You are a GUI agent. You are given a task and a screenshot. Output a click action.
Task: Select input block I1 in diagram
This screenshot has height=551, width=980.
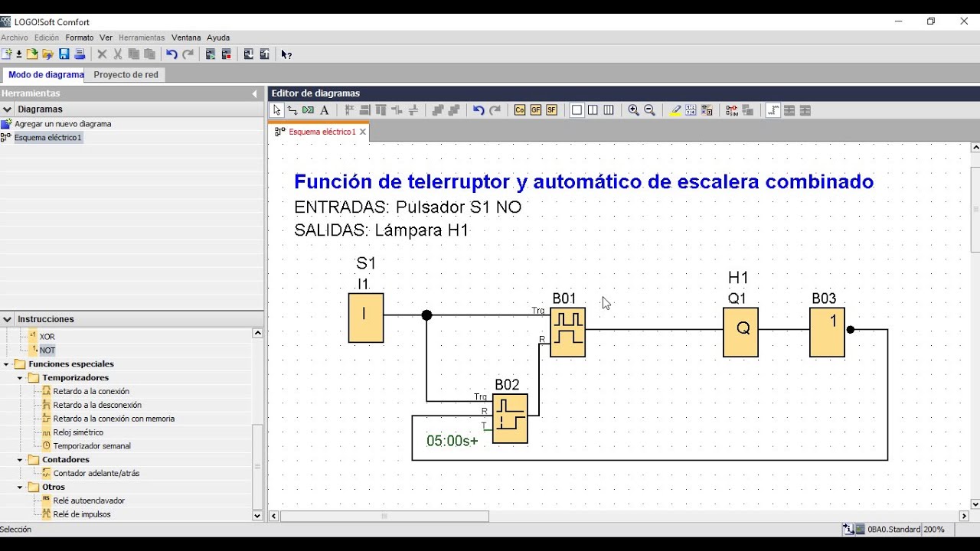pyautogui.click(x=366, y=318)
